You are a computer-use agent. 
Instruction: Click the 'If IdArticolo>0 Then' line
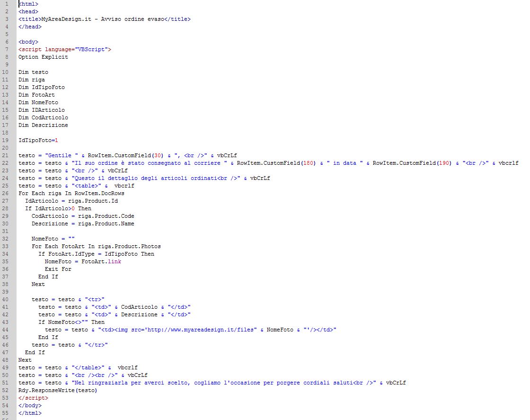(58, 209)
